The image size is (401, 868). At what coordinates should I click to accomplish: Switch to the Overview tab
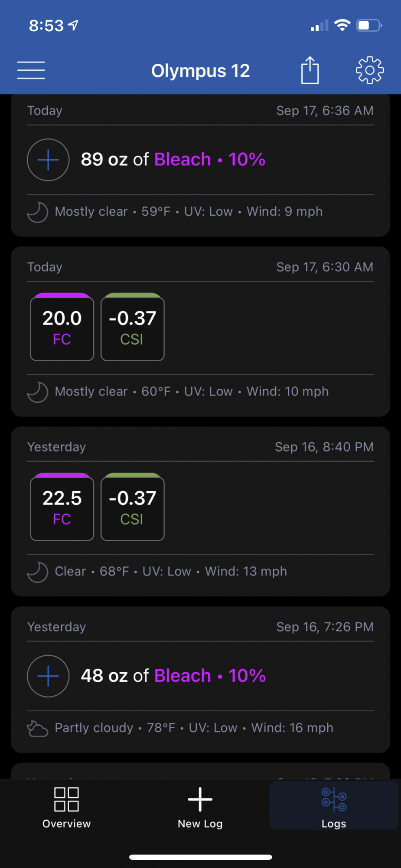click(x=67, y=807)
